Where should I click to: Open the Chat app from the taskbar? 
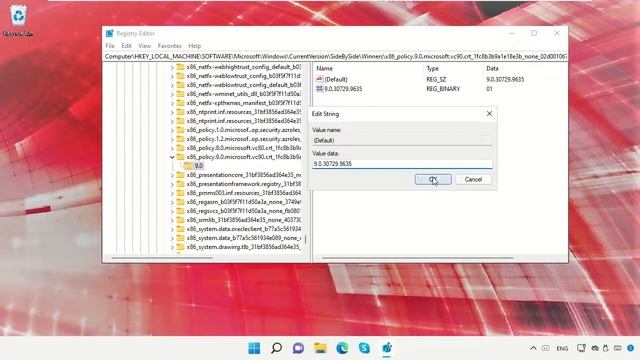tap(298, 348)
